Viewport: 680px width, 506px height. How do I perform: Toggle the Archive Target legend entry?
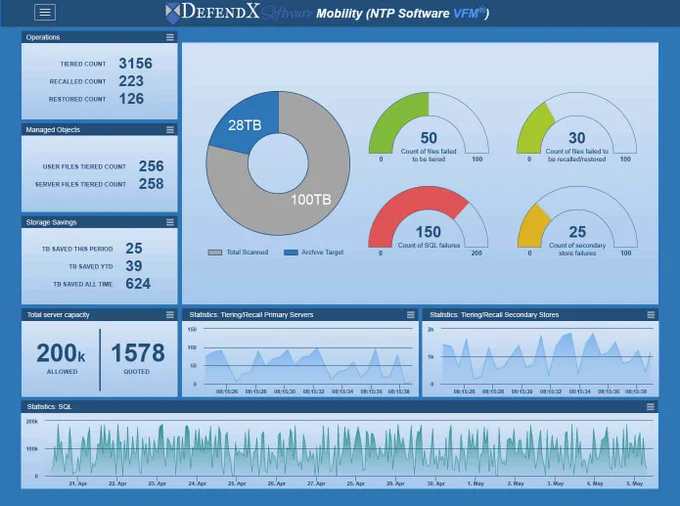(x=314, y=252)
